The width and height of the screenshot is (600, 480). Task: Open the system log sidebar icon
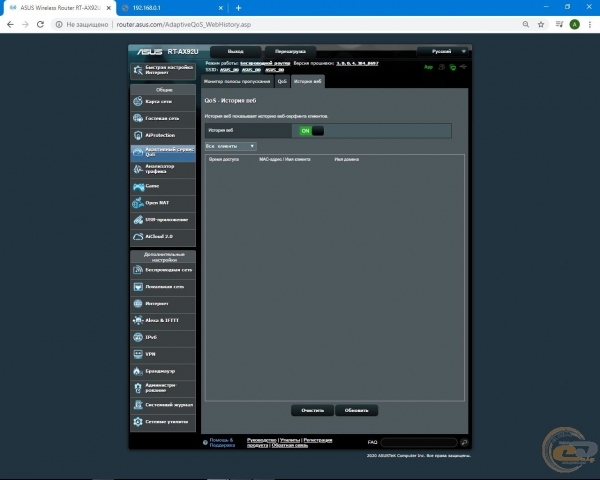138,405
